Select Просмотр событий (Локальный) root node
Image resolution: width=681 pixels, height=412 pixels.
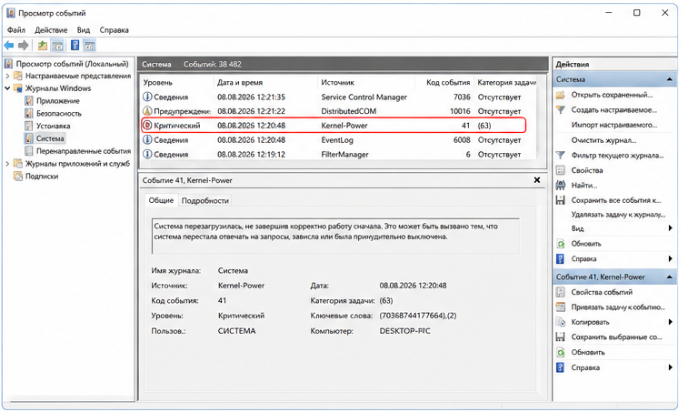coord(72,64)
